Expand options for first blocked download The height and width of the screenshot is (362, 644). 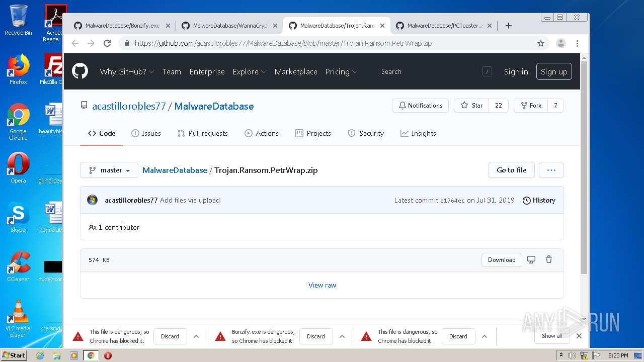(x=196, y=336)
